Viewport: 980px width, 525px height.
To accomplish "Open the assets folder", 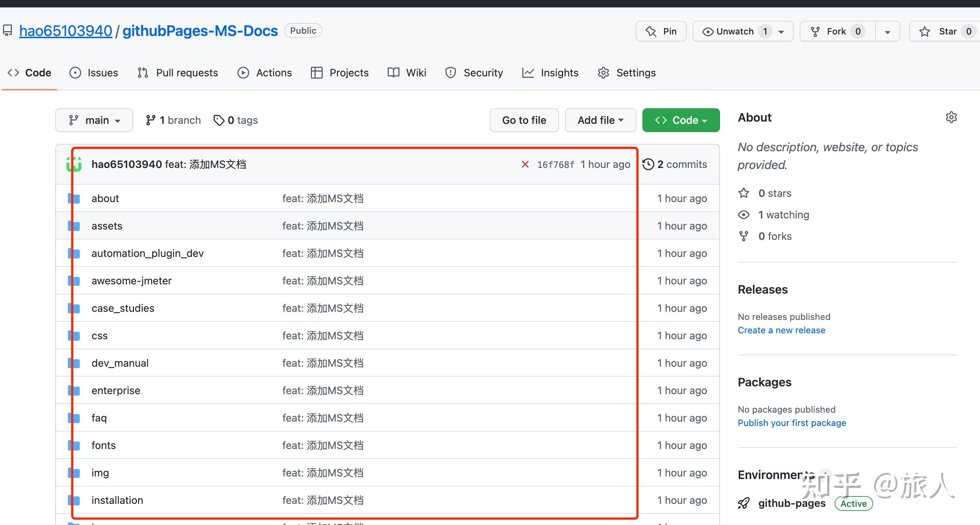I will tap(107, 226).
